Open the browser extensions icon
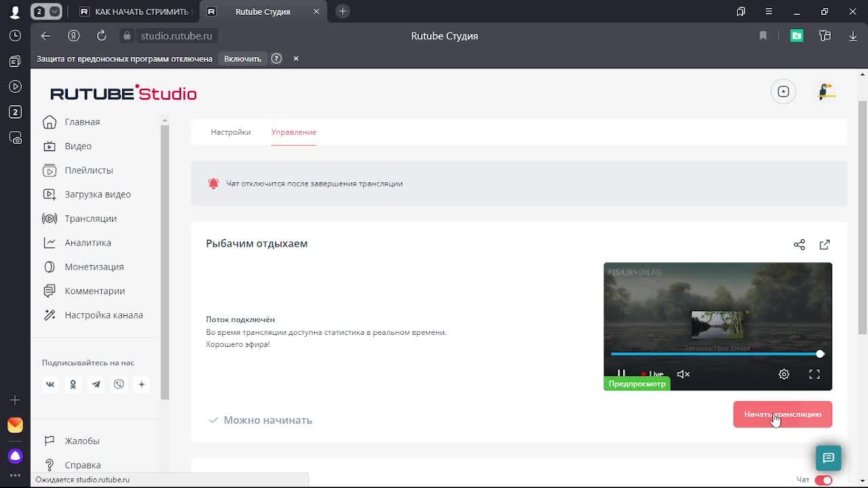This screenshot has width=868, height=488. (x=825, y=36)
